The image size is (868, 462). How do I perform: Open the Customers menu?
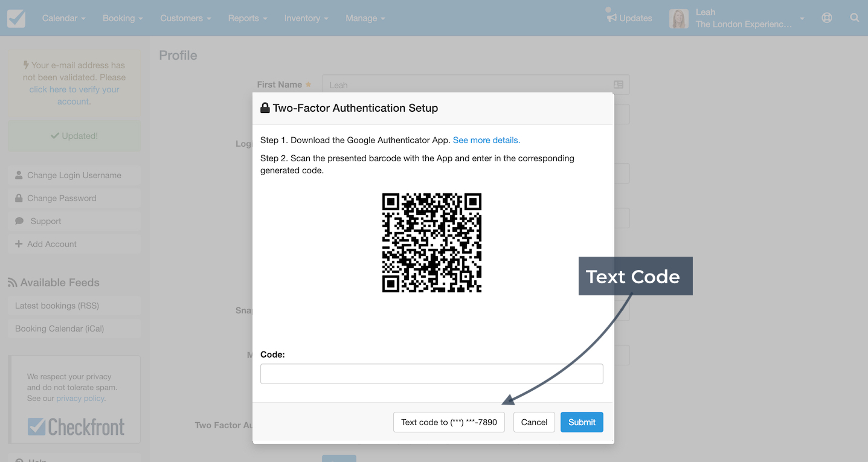click(x=185, y=18)
